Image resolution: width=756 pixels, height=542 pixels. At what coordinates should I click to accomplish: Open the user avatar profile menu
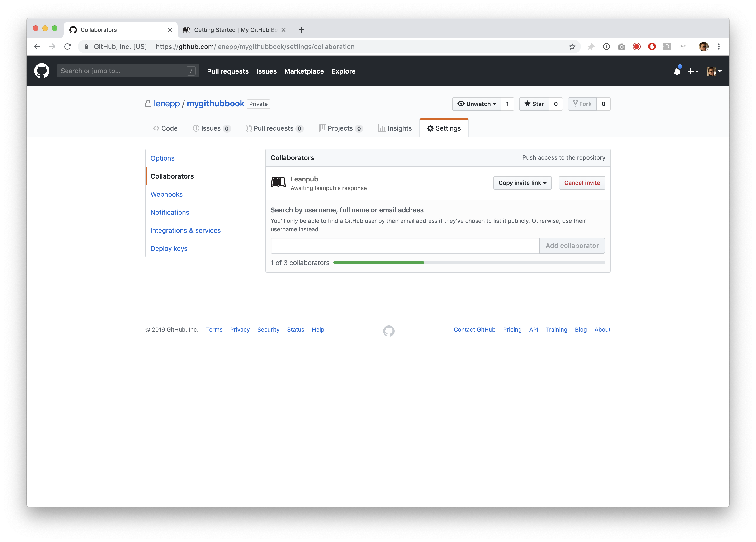pos(714,71)
